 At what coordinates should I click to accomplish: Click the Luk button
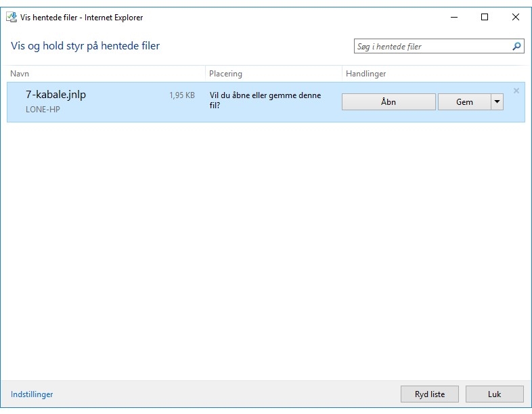click(494, 394)
